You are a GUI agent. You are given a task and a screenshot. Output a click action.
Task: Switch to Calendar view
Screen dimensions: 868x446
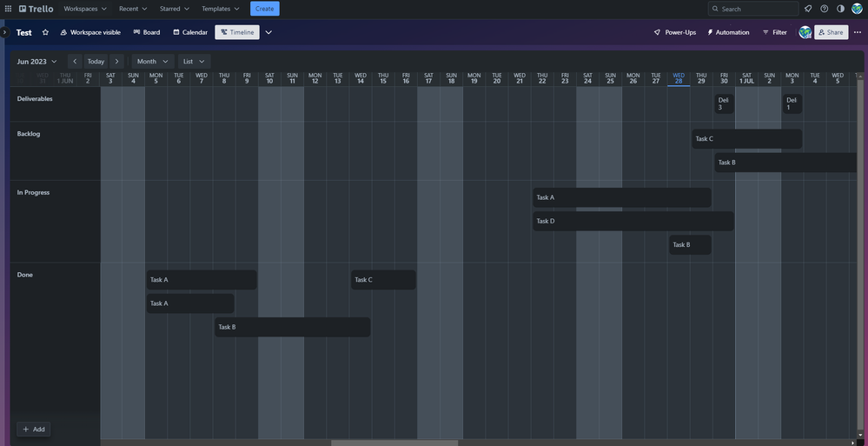coord(190,32)
